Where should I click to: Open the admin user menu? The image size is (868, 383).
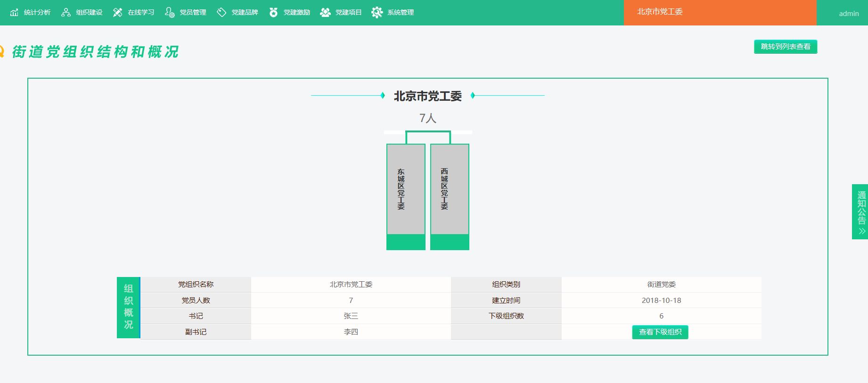pyautogui.click(x=849, y=14)
